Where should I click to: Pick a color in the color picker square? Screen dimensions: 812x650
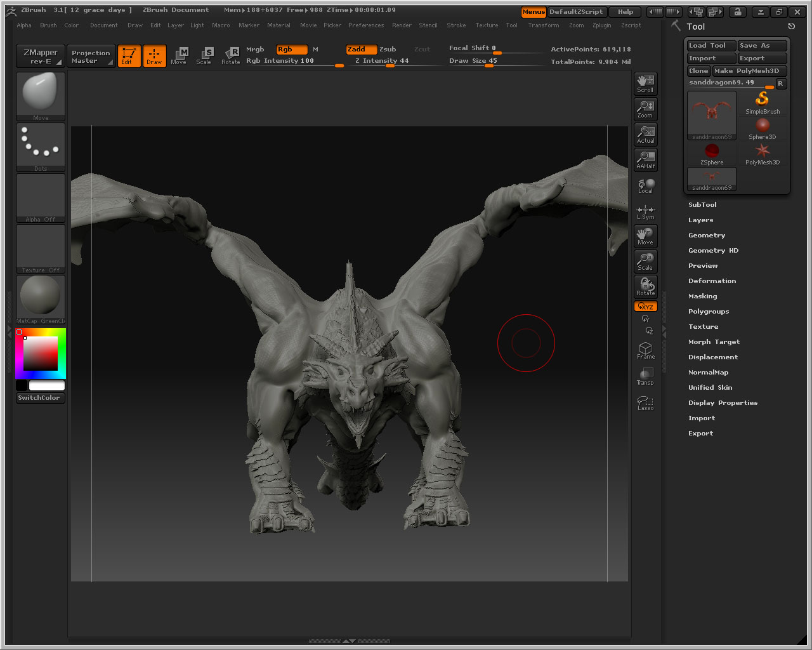(41, 354)
